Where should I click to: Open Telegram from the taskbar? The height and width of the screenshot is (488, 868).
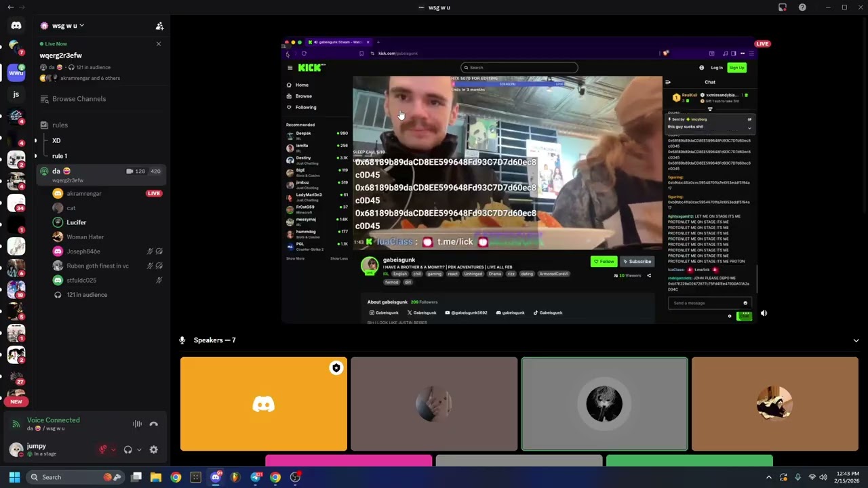click(256, 477)
